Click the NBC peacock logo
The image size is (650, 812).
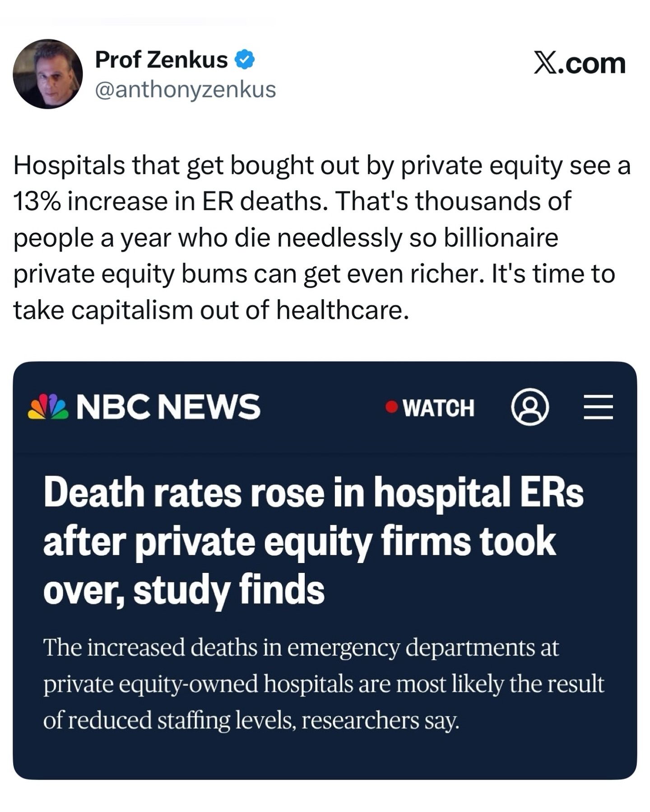click(x=48, y=407)
